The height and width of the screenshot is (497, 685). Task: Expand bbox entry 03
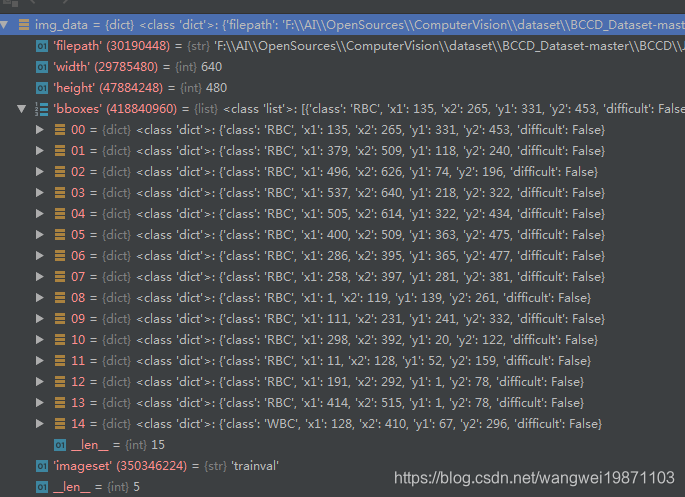(x=40, y=193)
